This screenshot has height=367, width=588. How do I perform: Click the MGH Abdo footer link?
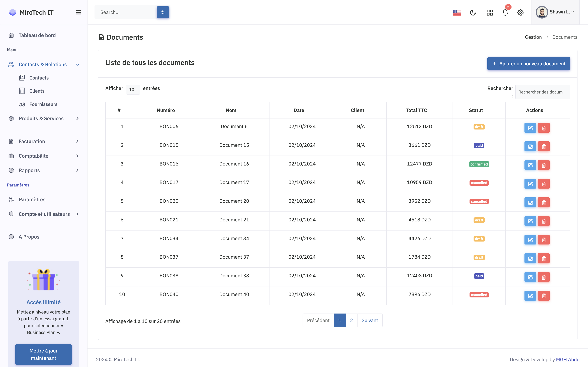(568, 359)
